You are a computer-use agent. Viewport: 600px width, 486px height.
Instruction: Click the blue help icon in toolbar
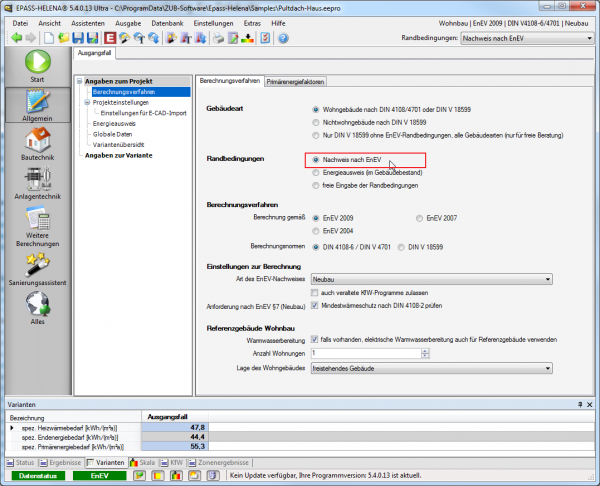pos(283,38)
